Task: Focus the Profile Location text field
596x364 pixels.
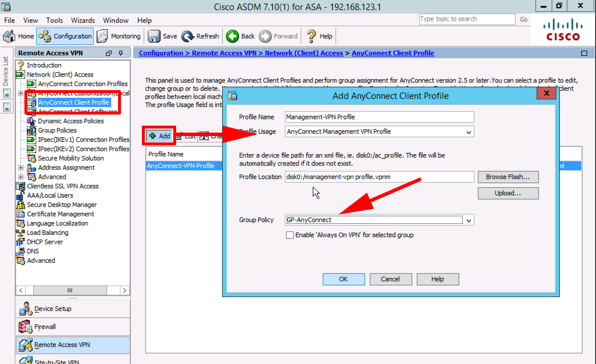Action: (379, 177)
